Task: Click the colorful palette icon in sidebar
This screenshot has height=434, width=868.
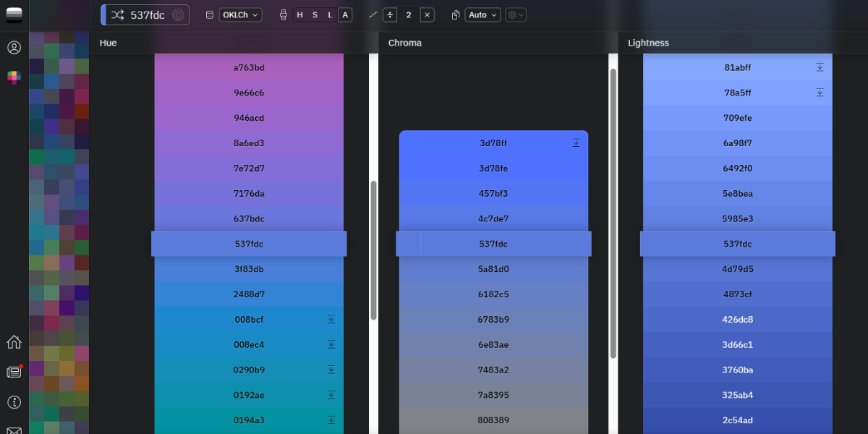Action: click(x=14, y=77)
